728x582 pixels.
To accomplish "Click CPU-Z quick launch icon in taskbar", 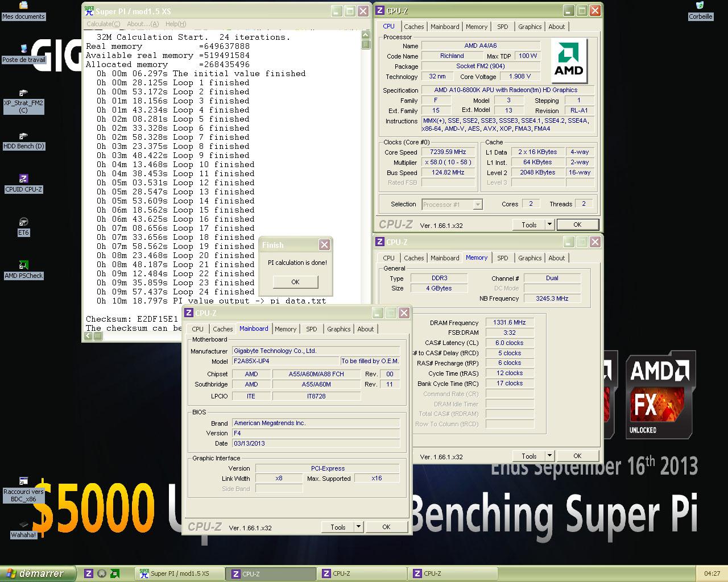I will tap(89, 573).
